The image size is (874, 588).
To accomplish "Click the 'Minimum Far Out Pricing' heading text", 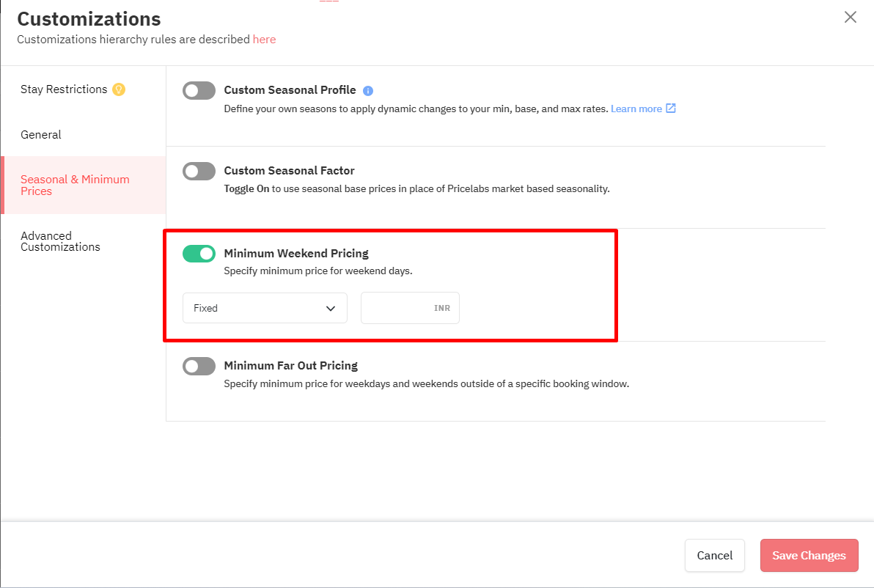I will click(x=291, y=366).
